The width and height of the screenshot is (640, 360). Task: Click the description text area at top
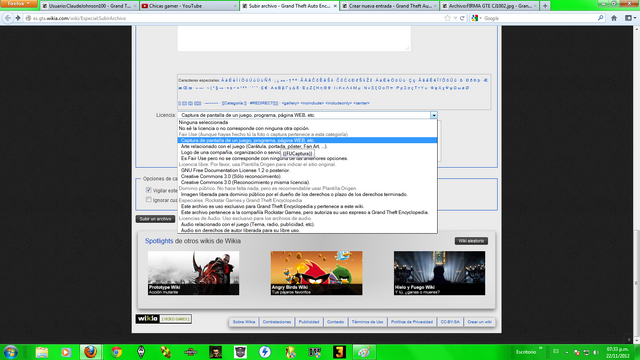(294, 38)
